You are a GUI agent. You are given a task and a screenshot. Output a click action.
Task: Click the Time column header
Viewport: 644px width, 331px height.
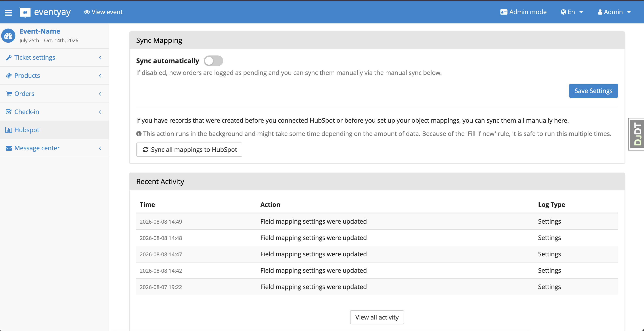pyautogui.click(x=147, y=204)
